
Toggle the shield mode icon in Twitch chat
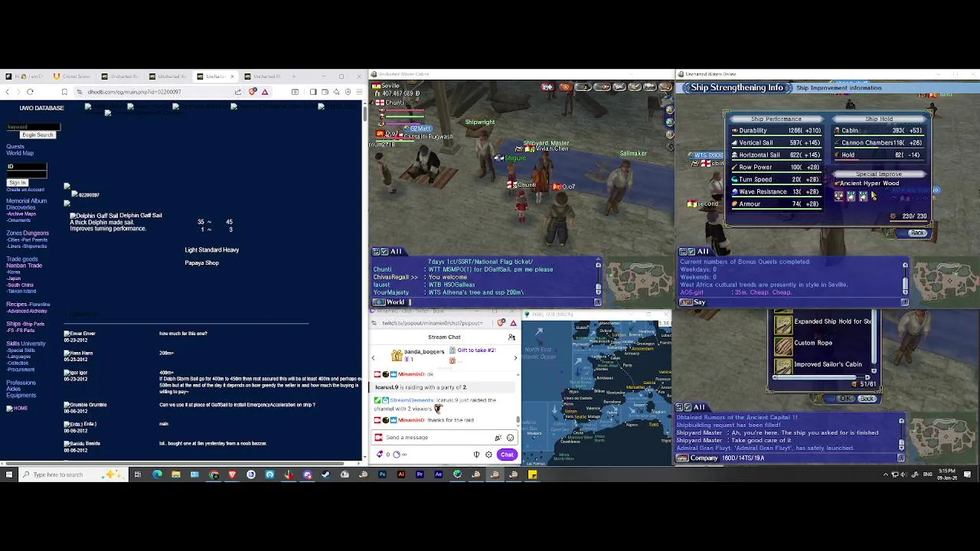click(x=476, y=455)
